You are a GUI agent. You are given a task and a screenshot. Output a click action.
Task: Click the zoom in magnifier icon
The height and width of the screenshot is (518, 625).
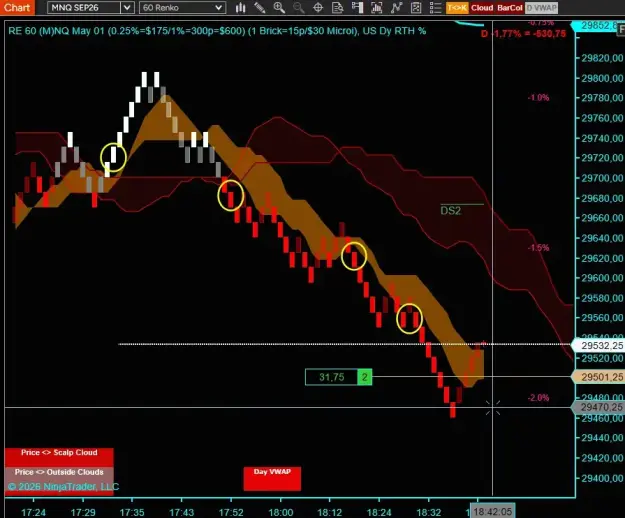tap(279, 8)
